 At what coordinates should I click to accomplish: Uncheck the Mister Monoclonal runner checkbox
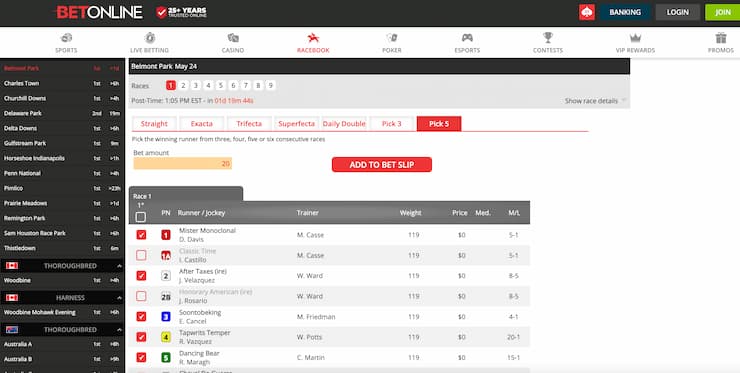[141, 235]
